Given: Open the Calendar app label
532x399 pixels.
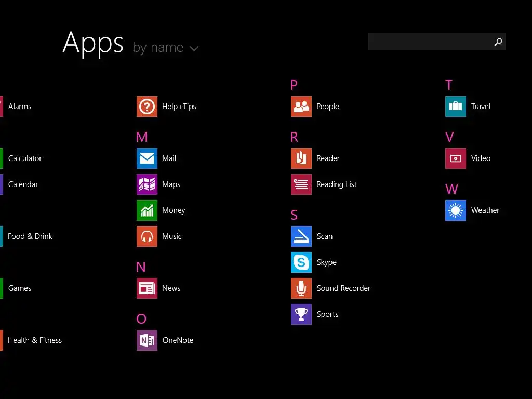Looking at the screenshot, I should (23, 184).
